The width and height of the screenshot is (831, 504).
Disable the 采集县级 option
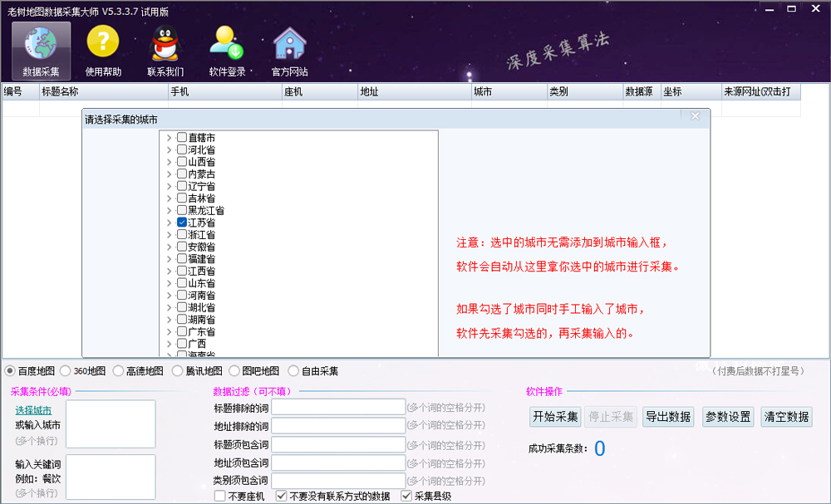[x=406, y=494]
